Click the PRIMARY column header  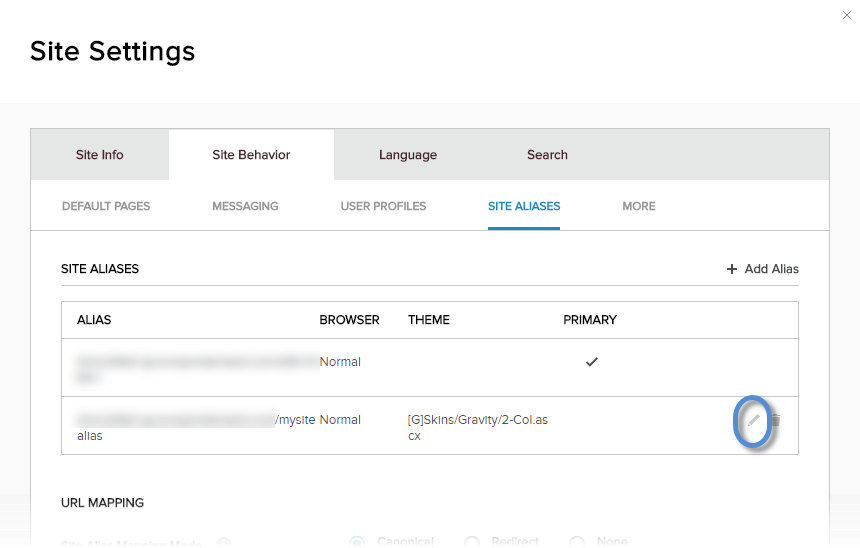590,320
